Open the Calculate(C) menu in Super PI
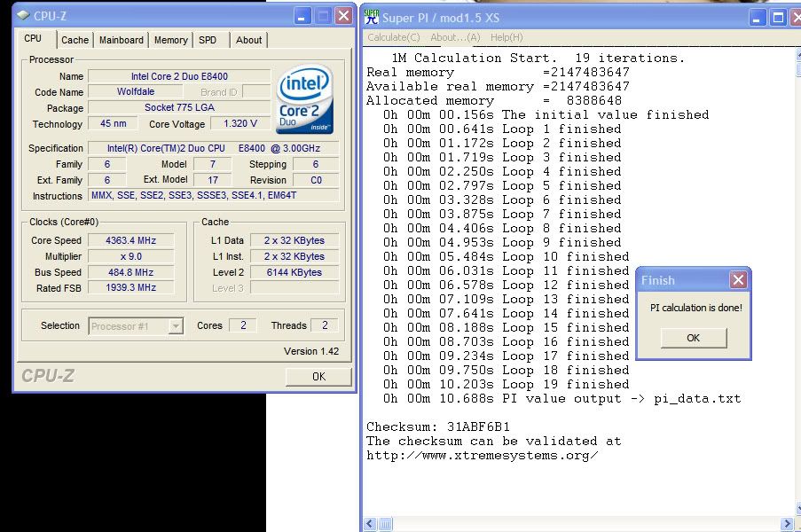 (393, 37)
